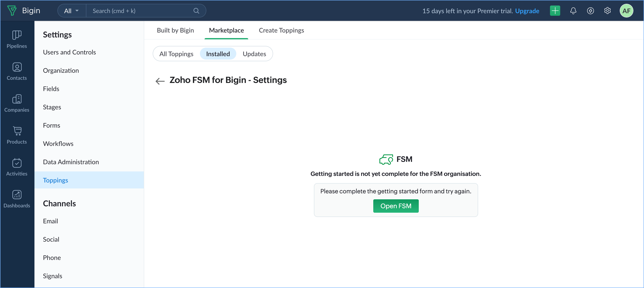Switch to Built by Bigin tab
Screen dimensions: 644x288
point(175,30)
